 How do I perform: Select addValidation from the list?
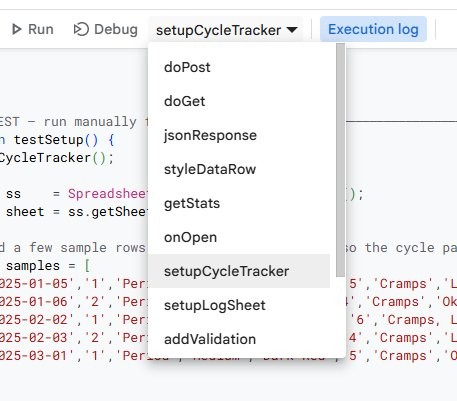pyautogui.click(x=239, y=339)
